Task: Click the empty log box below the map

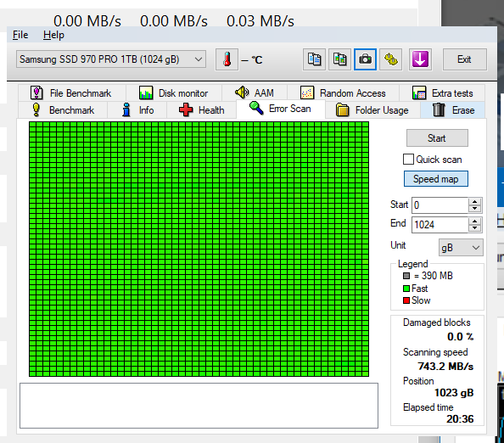Action: pos(199,406)
